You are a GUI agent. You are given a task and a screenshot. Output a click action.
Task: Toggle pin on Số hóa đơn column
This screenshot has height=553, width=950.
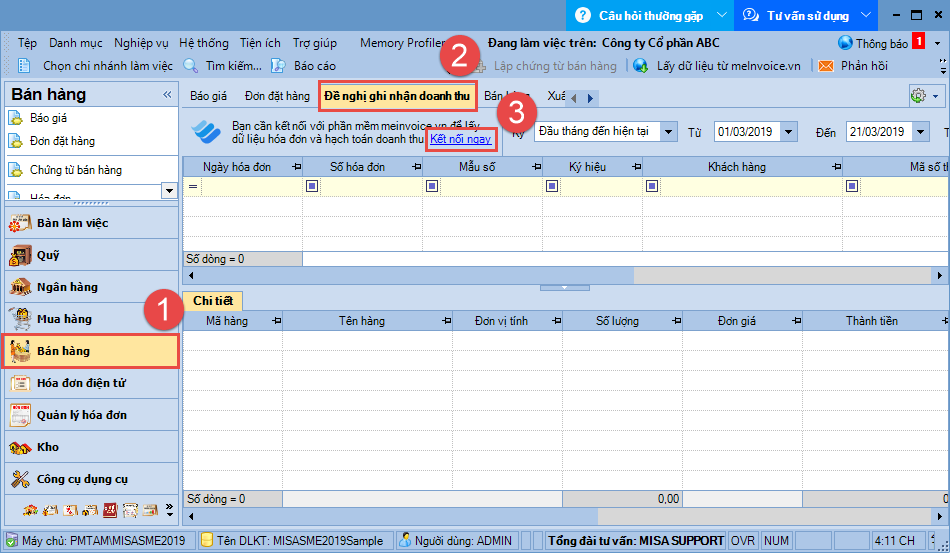pyautogui.click(x=416, y=167)
